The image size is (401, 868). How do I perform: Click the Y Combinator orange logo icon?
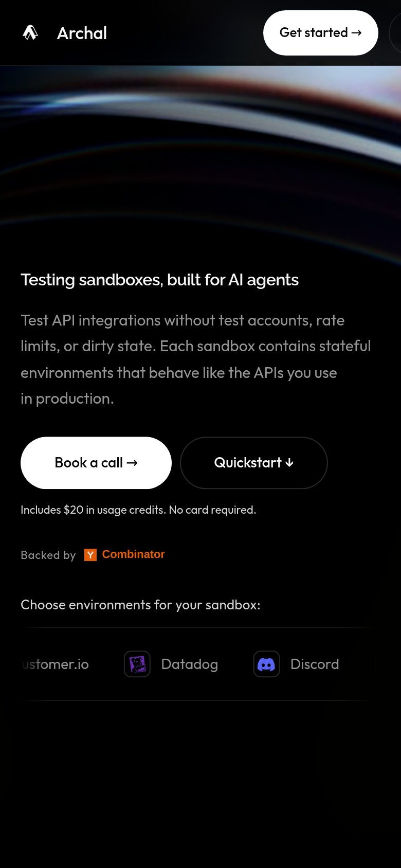[90, 555]
